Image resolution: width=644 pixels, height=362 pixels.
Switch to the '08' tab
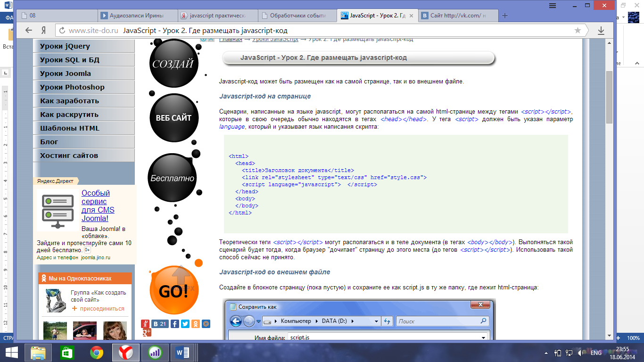pyautogui.click(x=57, y=16)
